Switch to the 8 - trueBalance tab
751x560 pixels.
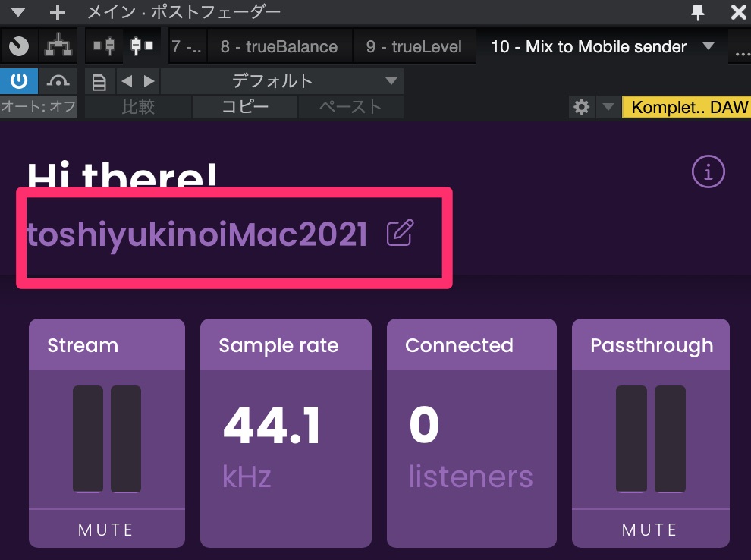(278, 47)
